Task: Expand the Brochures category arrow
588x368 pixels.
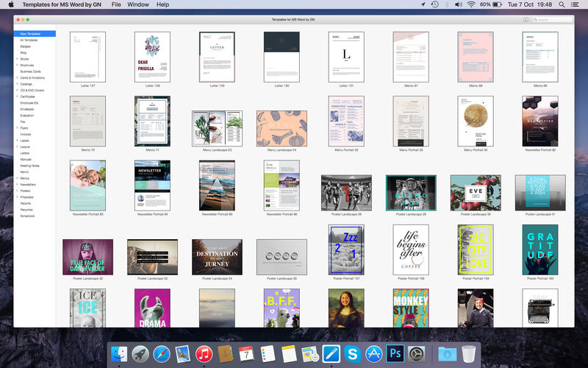Action: pos(17,65)
